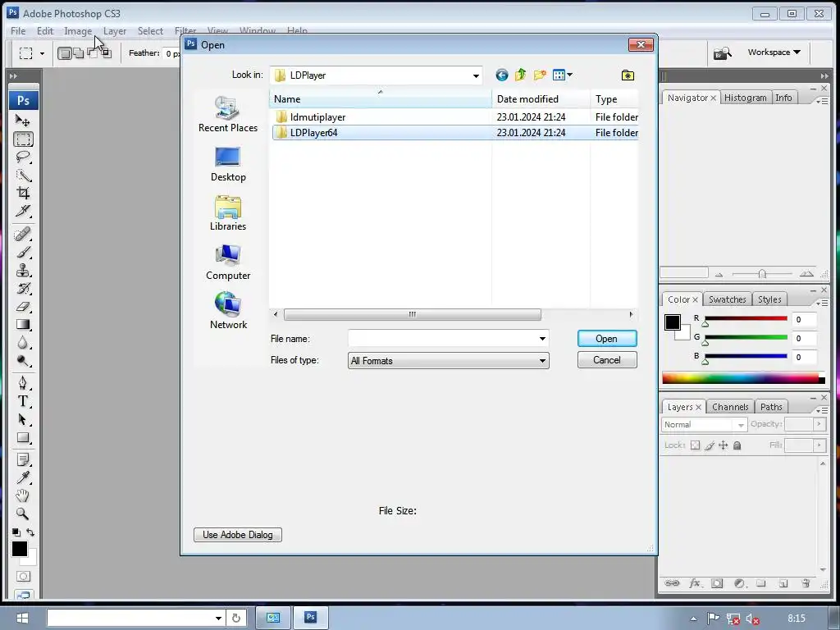Viewport: 840px width, 630px height.
Task: Click the Navigator zoom slider
Action: click(x=762, y=274)
